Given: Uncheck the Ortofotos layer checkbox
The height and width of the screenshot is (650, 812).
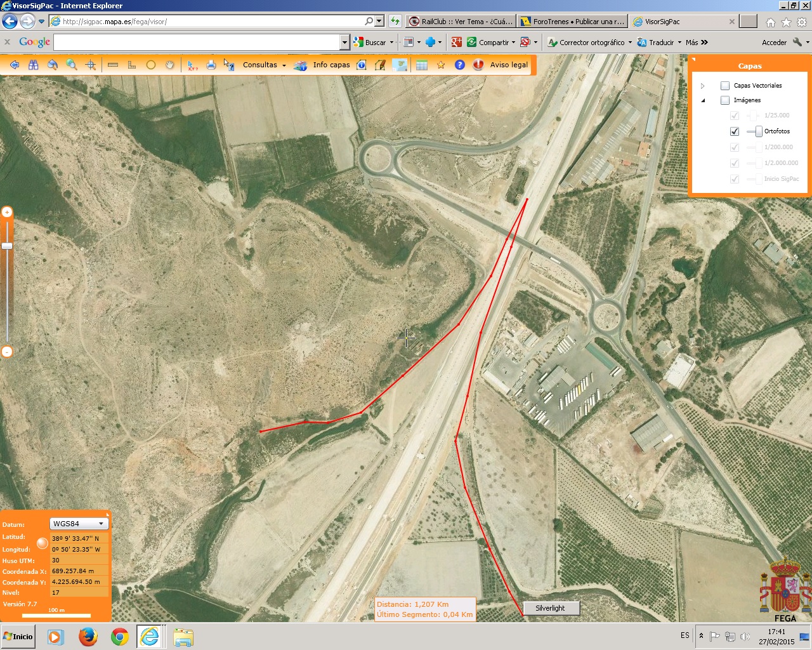Looking at the screenshot, I should point(735,131).
